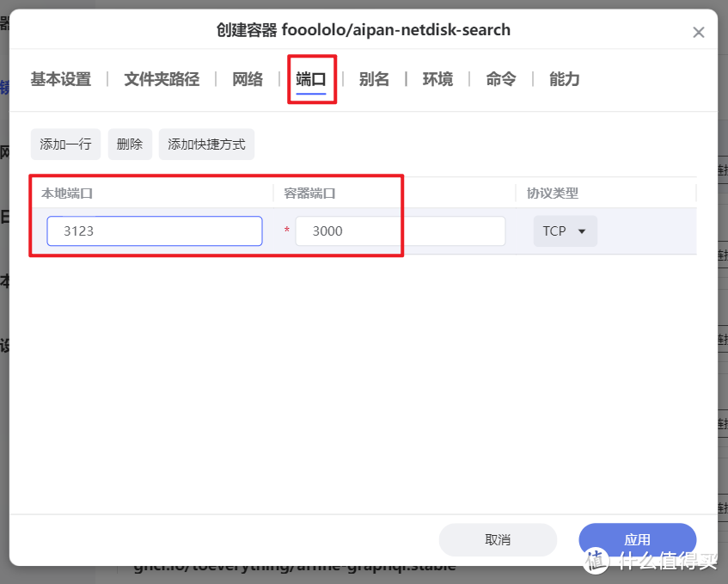Open the 能力 tab

click(x=565, y=79)
